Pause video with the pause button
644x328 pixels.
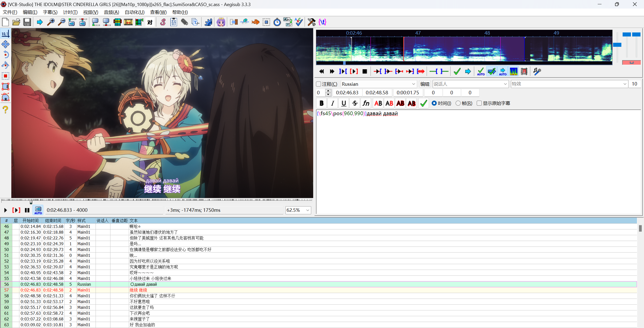27,210
